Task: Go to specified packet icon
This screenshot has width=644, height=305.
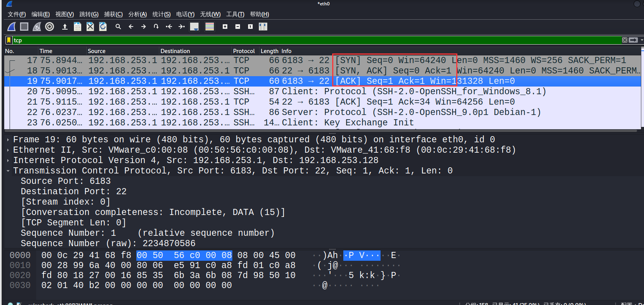Action: (x=156, y=27)
